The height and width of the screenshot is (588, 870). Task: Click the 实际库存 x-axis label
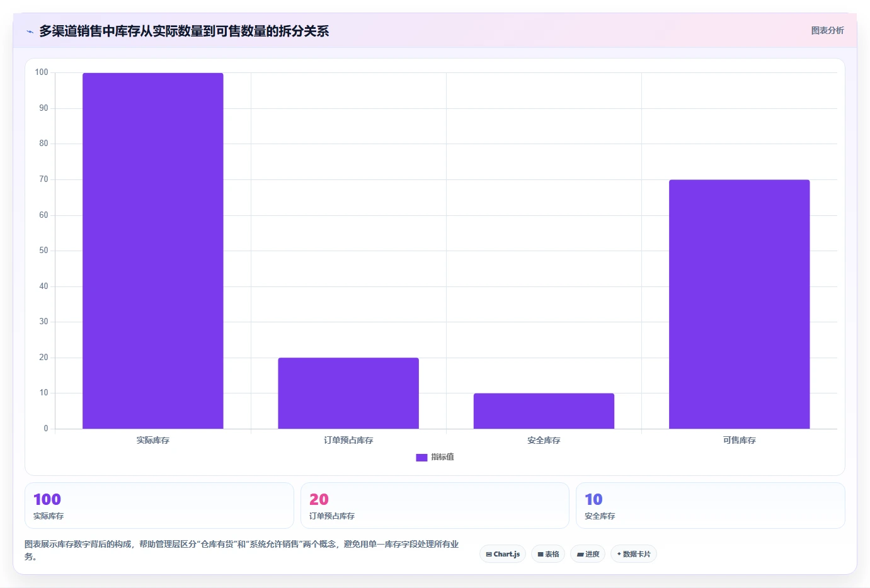coord(153,440)
